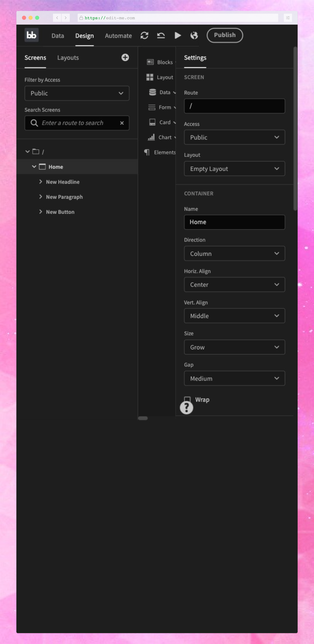The image size is (314, 644).
Task: Open the Direction Column dropdown
Action: click(x=234, y=253)
